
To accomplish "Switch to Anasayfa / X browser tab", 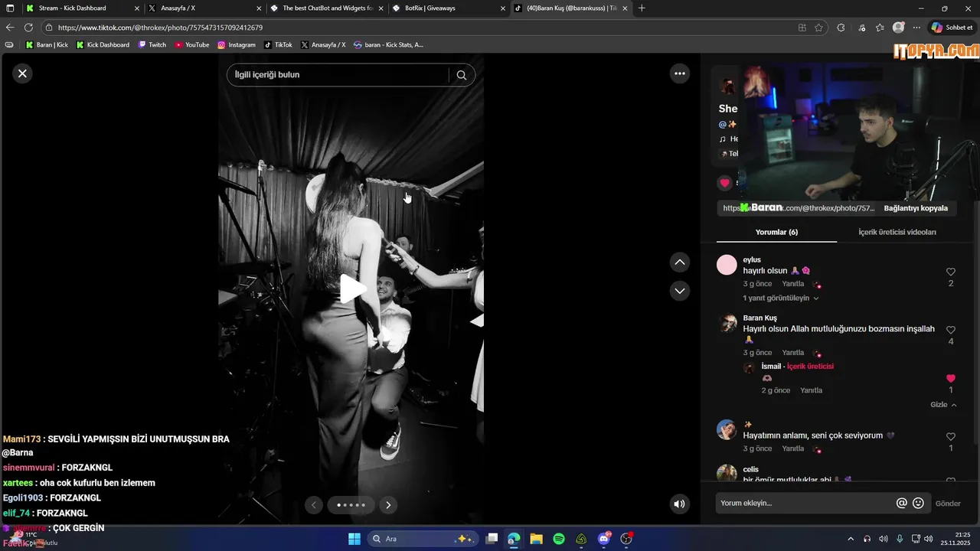I will point(204,8).
